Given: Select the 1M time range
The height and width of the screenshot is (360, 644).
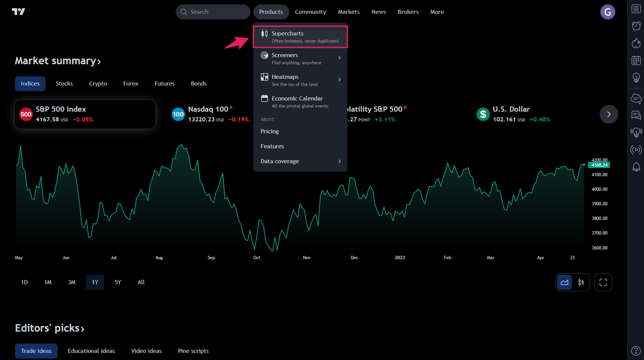Looking at the screenshot, I should (48, 282).
